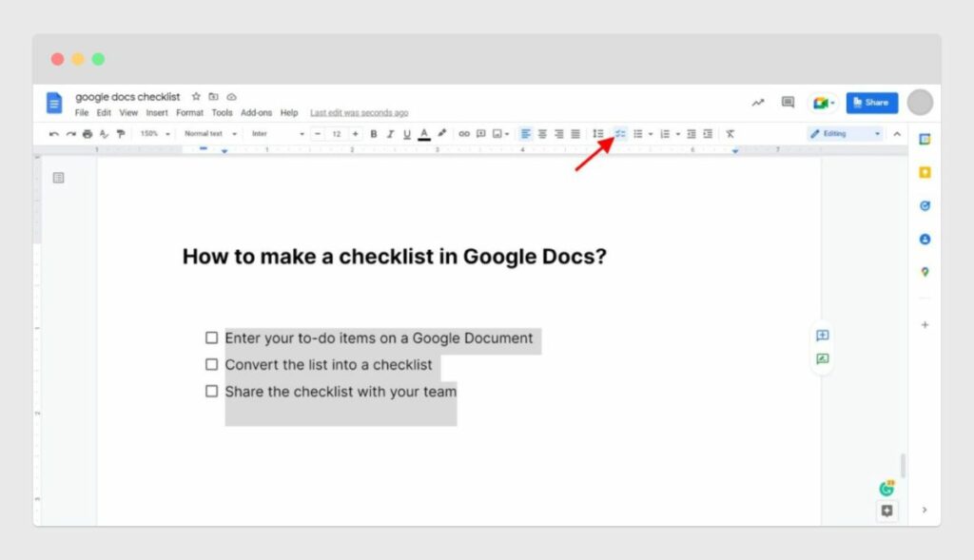Open the text color picker

(423, 133)
